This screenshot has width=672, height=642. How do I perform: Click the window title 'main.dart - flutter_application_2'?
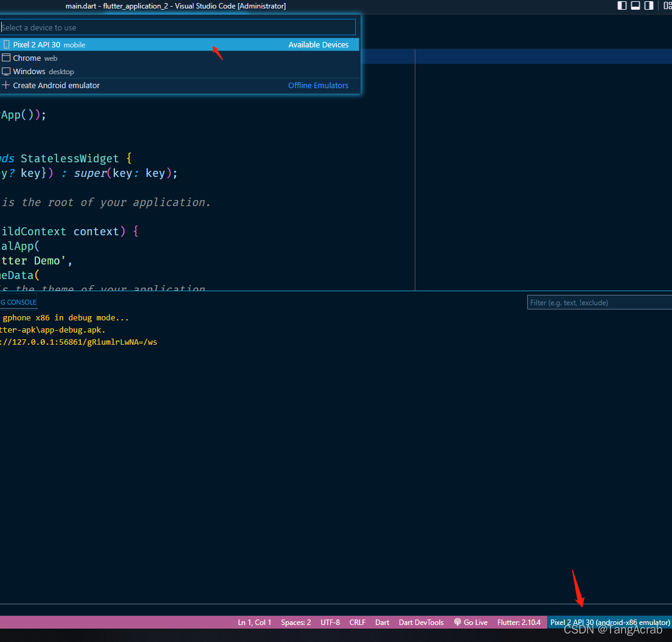117,6
